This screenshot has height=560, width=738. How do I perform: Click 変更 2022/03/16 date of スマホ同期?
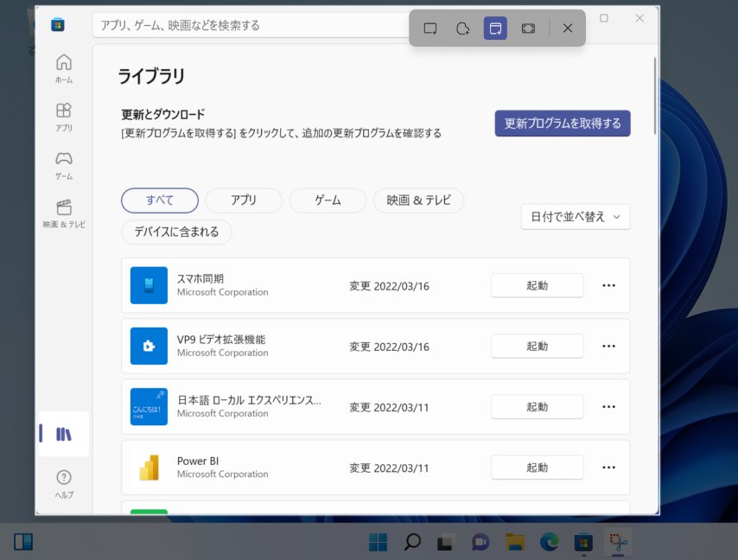click(389, 286)
